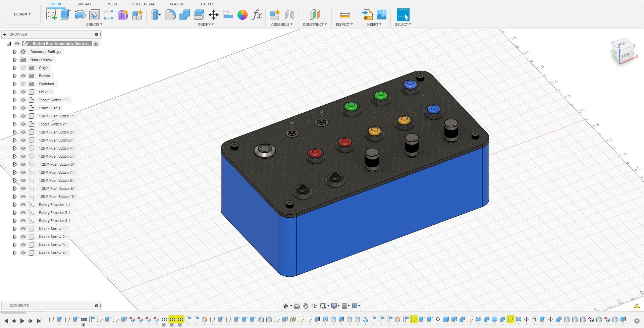Screen dimensions: 644x328
Task: Open the COMMENTS panel
Action: click(x=19, y=305)
